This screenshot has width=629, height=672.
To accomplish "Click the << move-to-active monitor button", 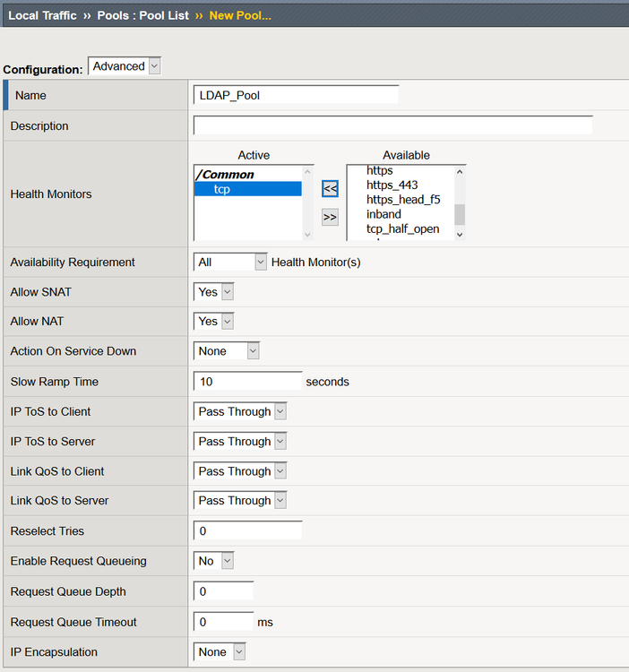I will coord(330,189).
